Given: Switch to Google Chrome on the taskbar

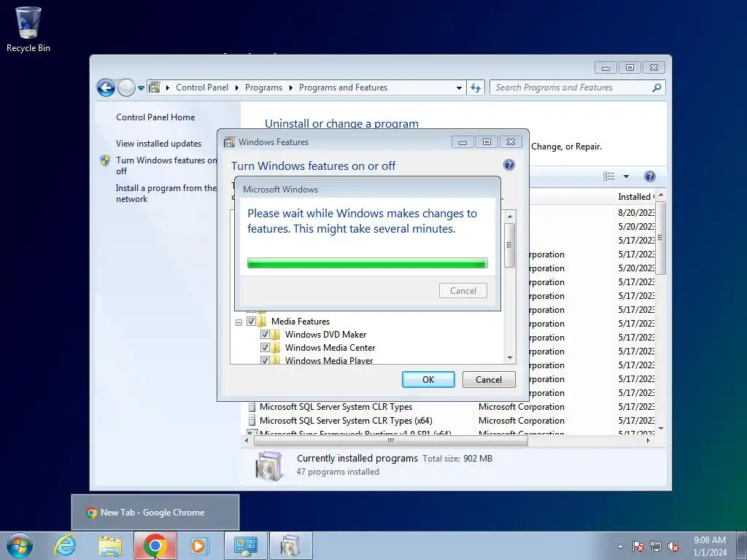Looking at the screenshot, I should [x=155, y=545].
